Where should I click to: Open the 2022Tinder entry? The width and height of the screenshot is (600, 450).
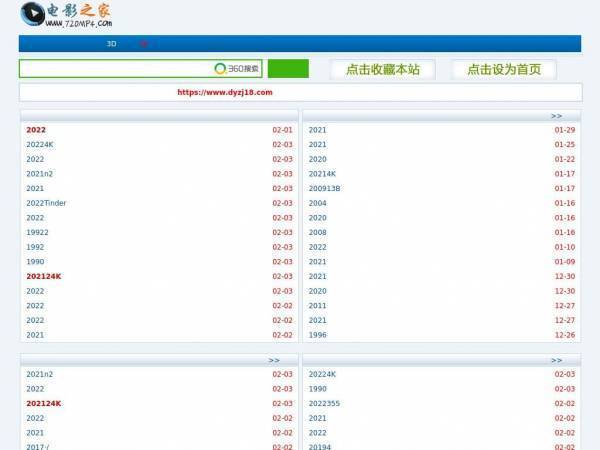[x=46, y=203]
